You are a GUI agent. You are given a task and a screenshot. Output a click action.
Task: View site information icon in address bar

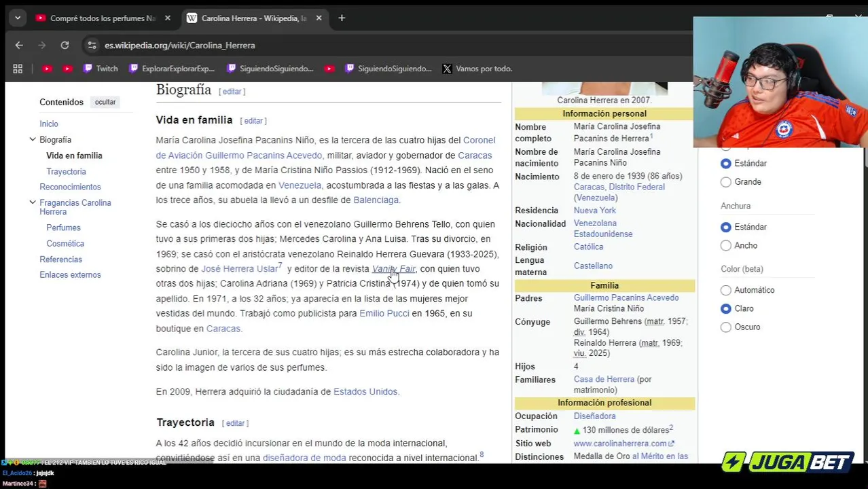[x=92, y=46]
